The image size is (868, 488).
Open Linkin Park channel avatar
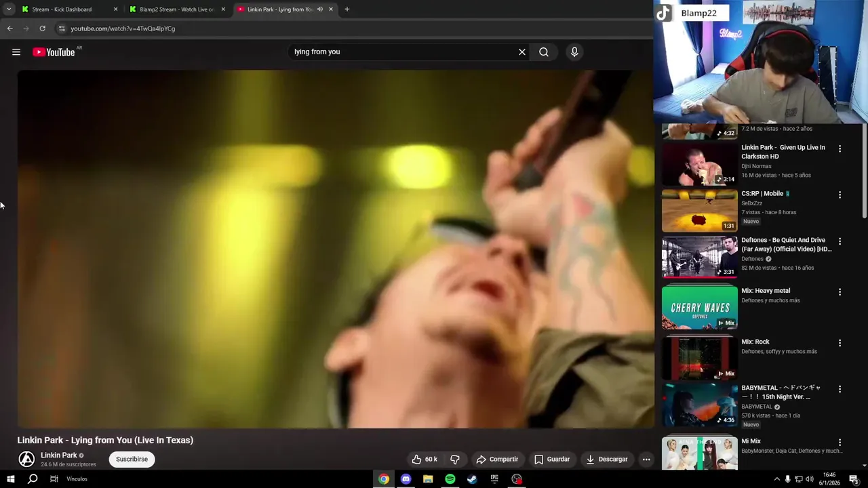(26, 460)
